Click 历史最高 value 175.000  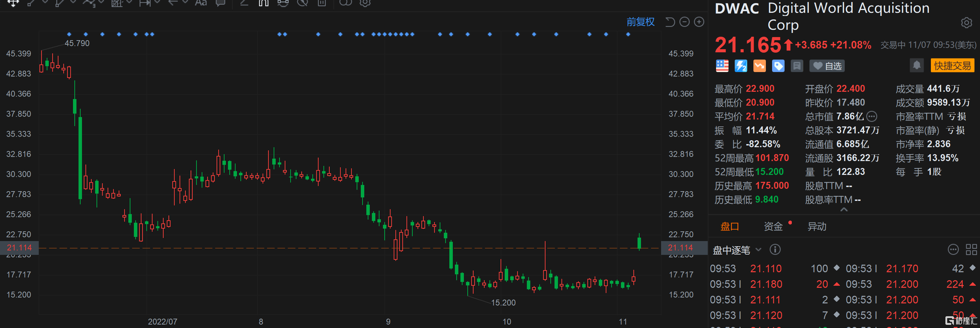[772, 186]
